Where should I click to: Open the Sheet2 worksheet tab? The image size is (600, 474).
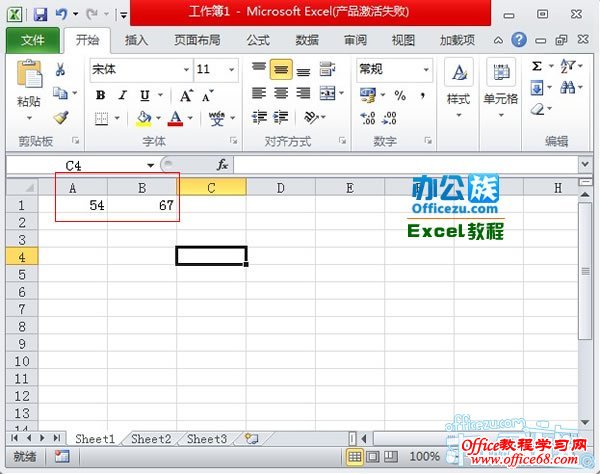tap(151, 439)
